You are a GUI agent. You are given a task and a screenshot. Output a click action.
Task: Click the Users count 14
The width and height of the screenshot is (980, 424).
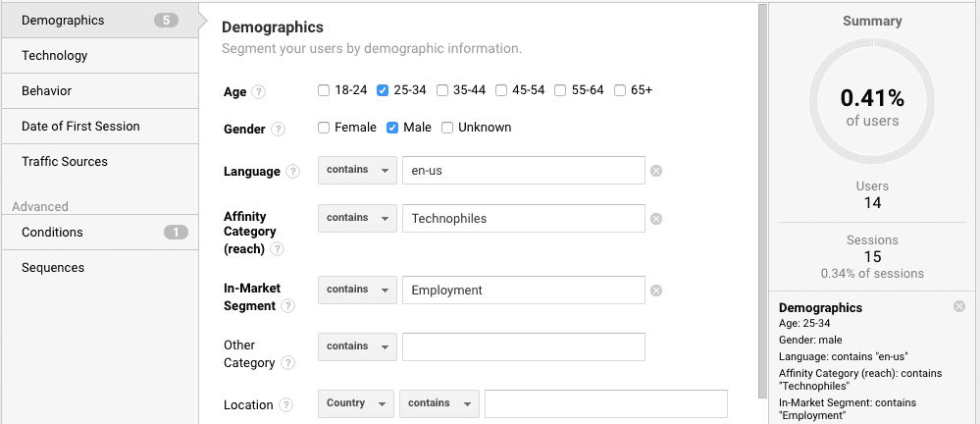click(x=872, y=202)
